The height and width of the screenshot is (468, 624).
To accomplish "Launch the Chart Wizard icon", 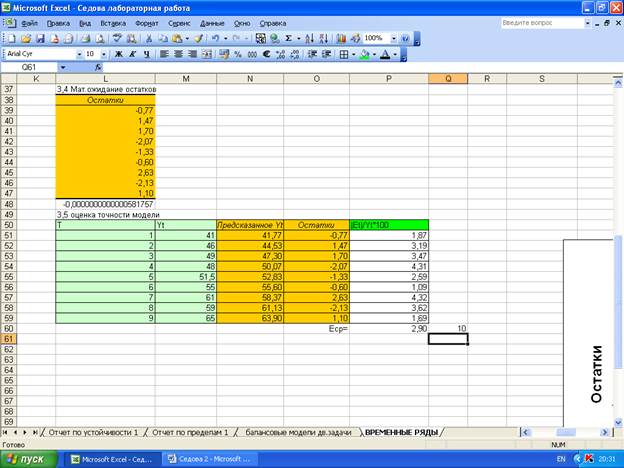I will click(341, 38).
